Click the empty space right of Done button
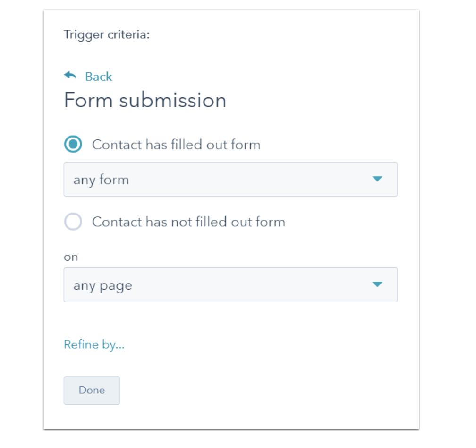Image resolution: width=476 pixels, height=448 pixels. pos(260,390)
